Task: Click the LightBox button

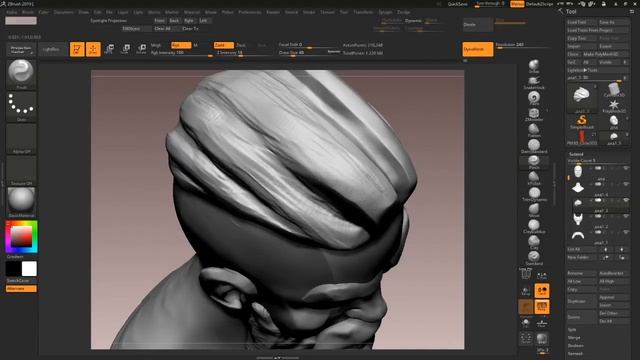Action: pyautogui.click(x=51, y=49)
